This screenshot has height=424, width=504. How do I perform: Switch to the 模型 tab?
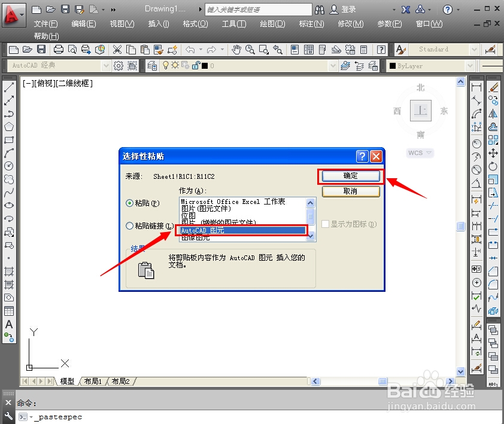click(x=67, y=382)
